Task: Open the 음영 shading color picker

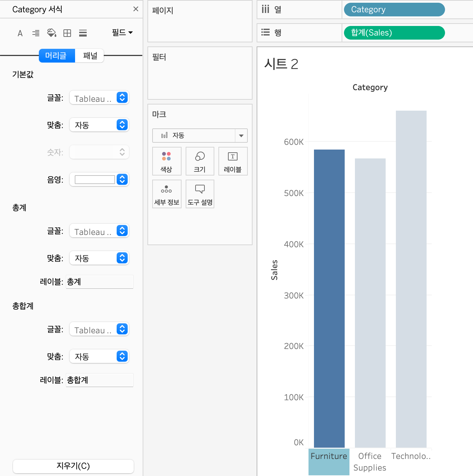Action: (99, 179)
